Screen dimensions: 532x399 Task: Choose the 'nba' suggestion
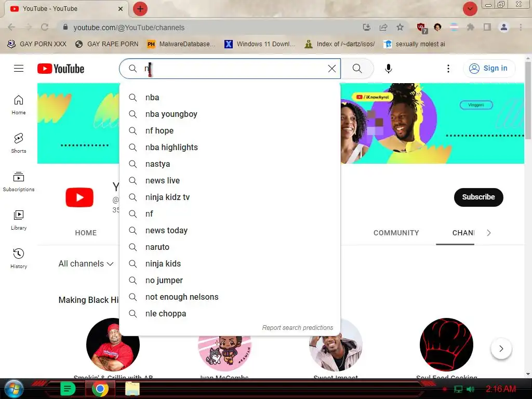[x=230, y=97]
